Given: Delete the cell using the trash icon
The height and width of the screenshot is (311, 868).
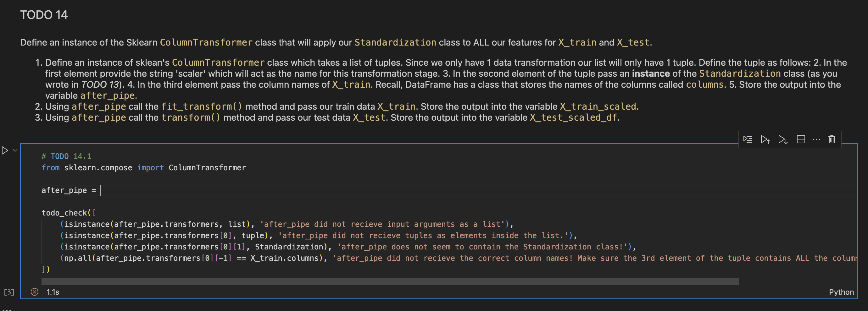Looking at the screenshot, I should click(x=832, y=139).
